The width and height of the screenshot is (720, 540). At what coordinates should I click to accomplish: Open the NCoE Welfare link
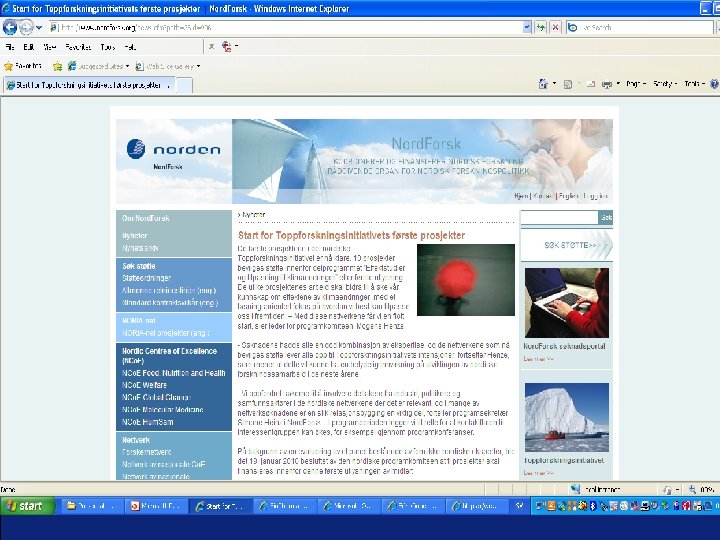click(x=144, y=385)
